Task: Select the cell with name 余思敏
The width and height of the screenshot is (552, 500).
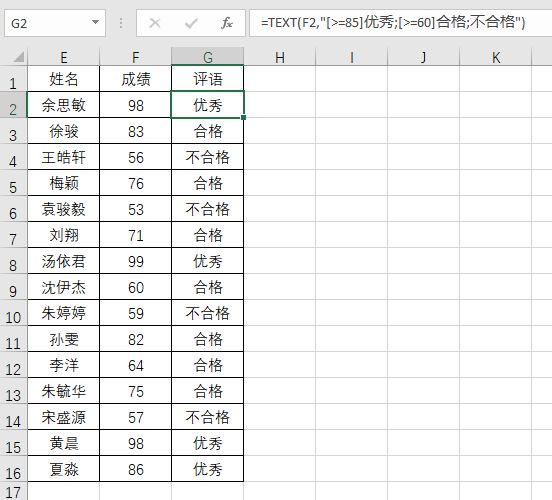Action: (64, 105)
